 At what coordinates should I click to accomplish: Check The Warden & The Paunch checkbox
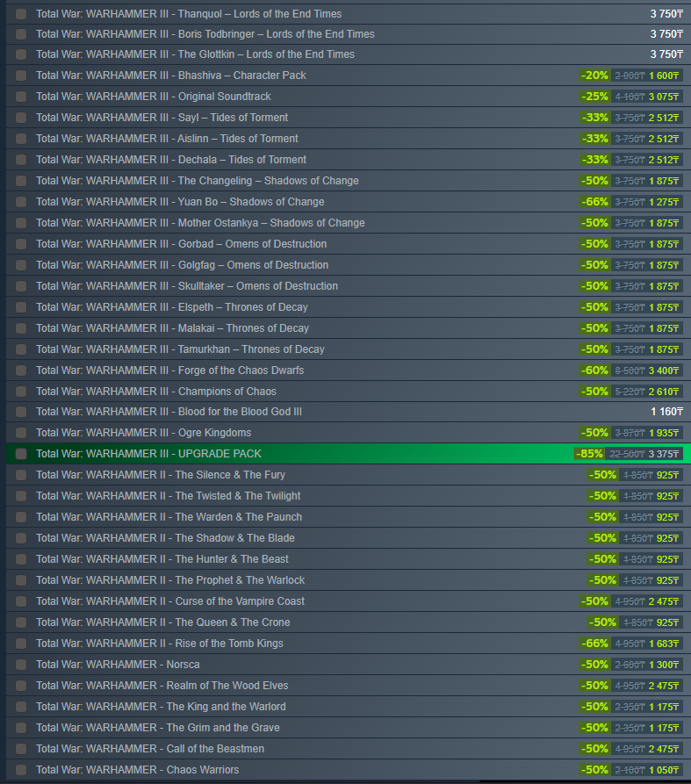21,517
